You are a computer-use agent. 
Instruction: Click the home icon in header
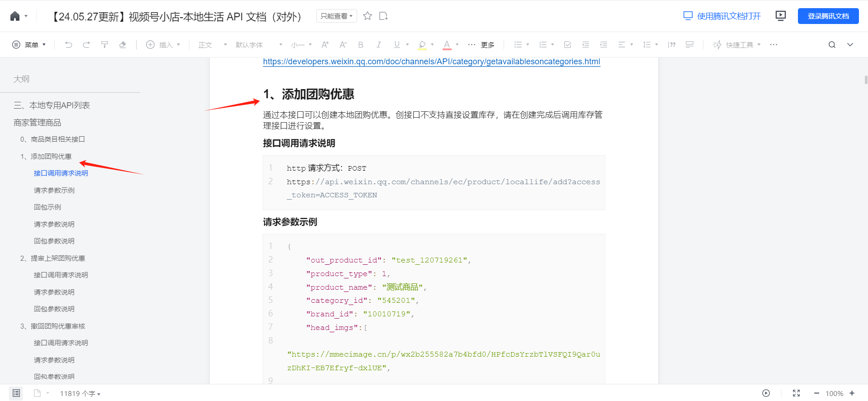click(x=15, y=16)
